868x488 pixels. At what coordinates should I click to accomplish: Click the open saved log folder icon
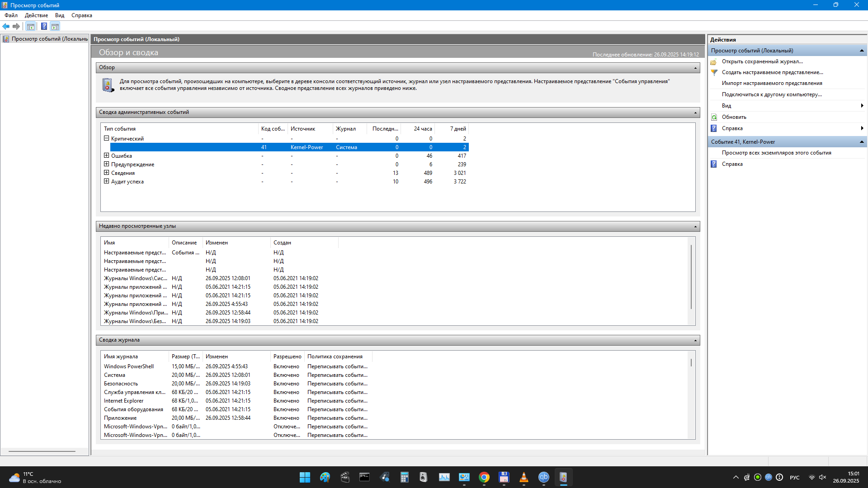point(714,61)
